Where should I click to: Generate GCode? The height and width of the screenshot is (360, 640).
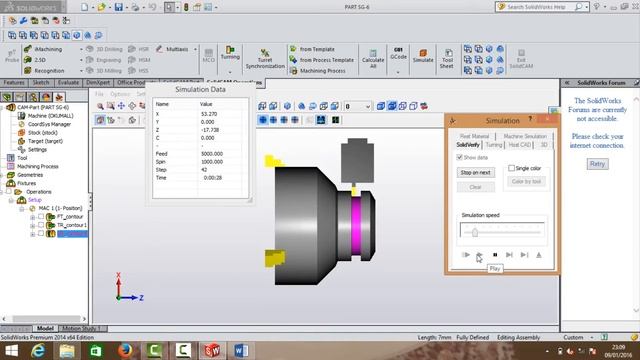coord(398,53)
